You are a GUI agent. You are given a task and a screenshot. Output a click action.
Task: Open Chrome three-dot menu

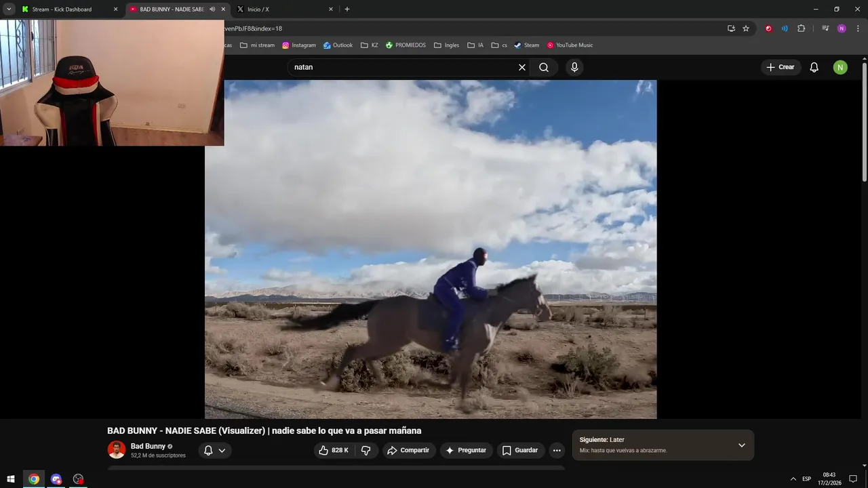[858, 28]
